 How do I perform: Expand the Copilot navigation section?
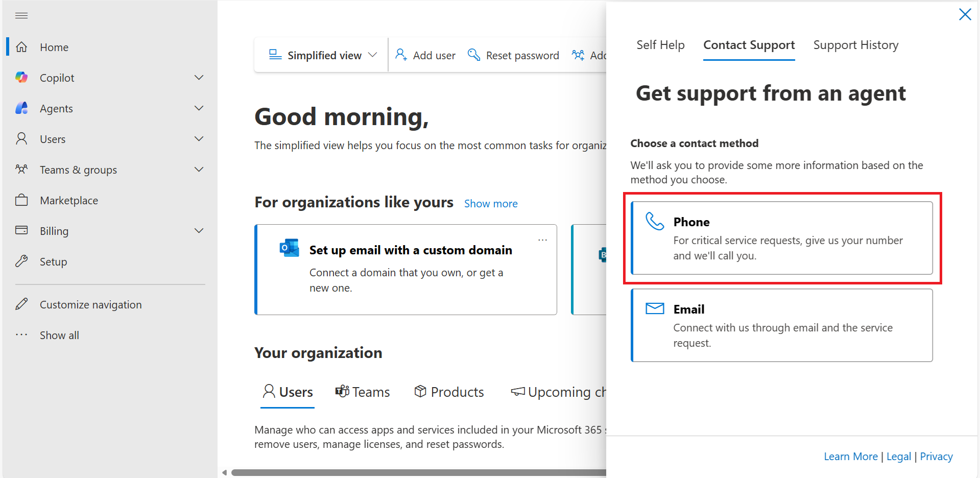[x=199, y=78]
